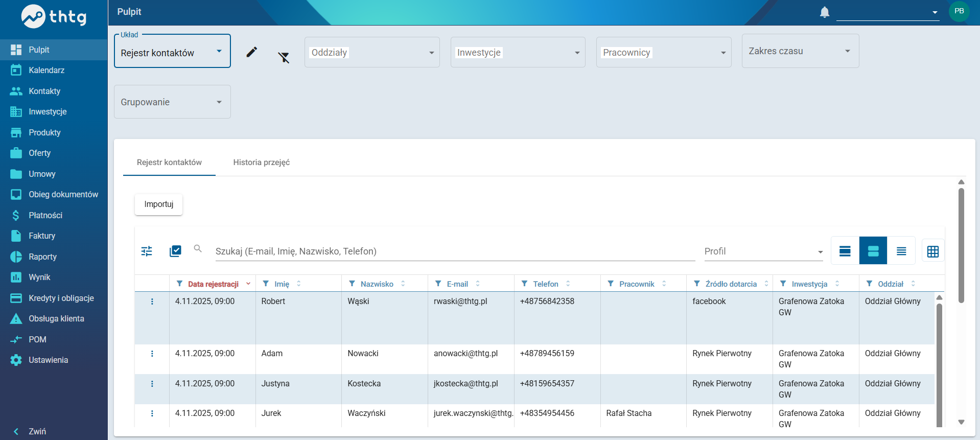This screenshot has width=980, height=440.
Task: Filter by the E-mail column funnel icon
Action: (438, 284)
